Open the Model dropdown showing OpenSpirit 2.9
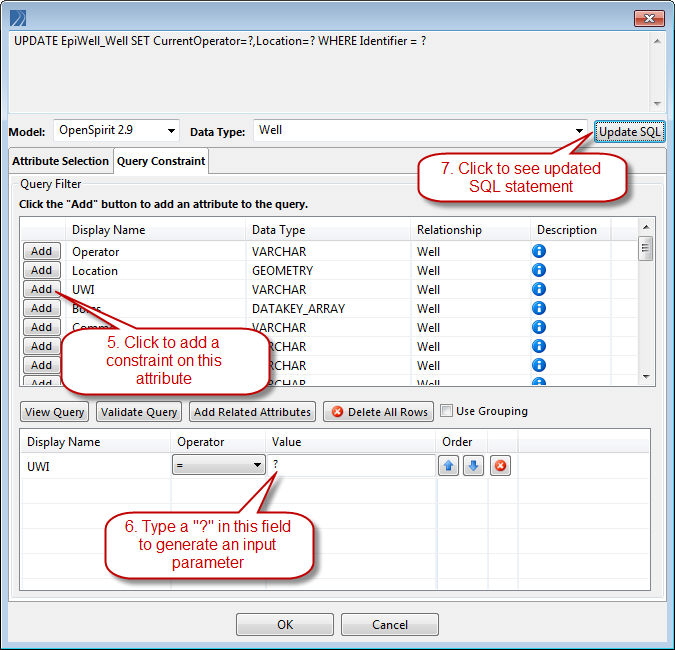675x650 pixels. coord(117,130)
